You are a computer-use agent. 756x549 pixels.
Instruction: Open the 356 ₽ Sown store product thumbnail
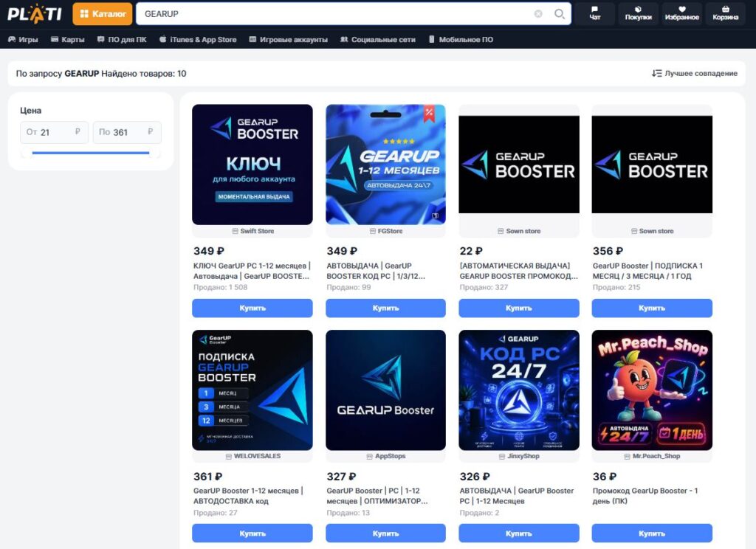652,165
